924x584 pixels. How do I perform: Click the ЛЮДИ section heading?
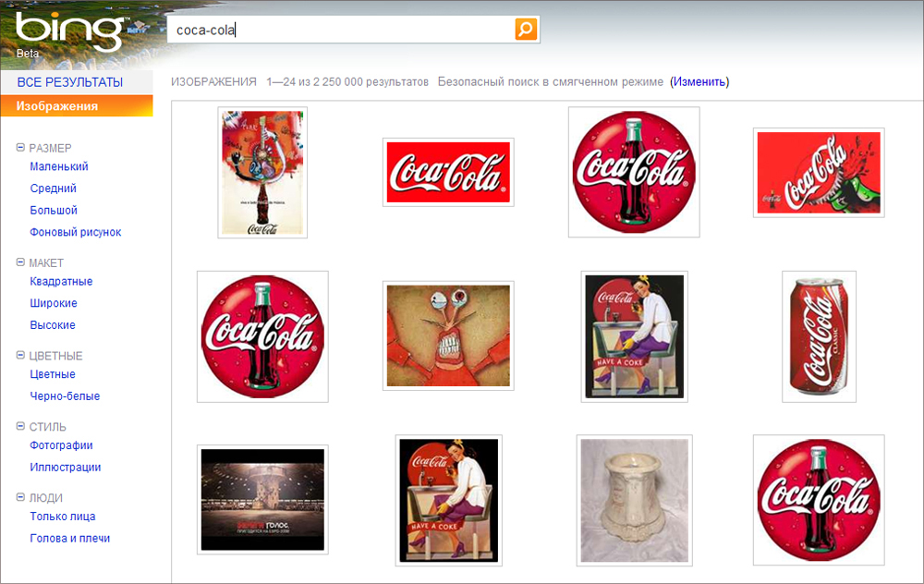[46, 498]
